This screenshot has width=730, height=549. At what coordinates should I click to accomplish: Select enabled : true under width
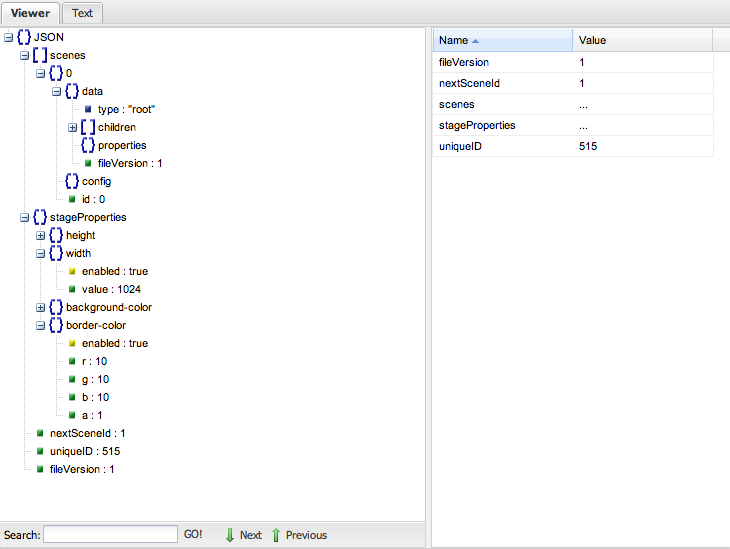[x=115, y=271]
